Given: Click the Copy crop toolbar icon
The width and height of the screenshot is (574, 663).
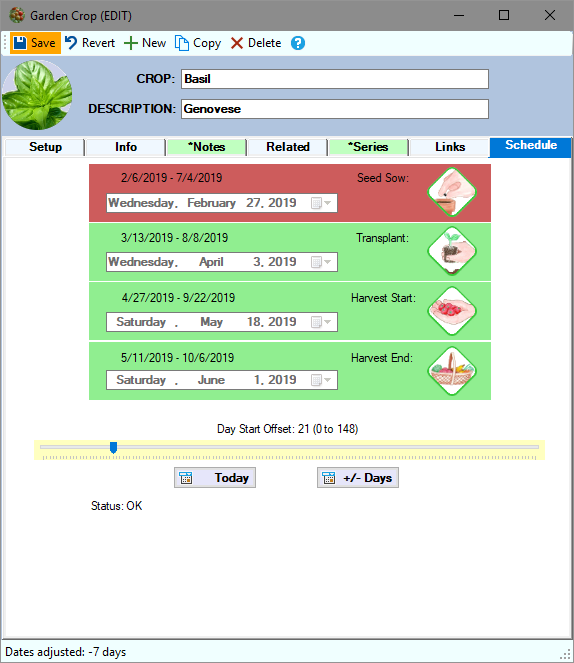Looking at the screenshot, I should [x=182, y=43].
